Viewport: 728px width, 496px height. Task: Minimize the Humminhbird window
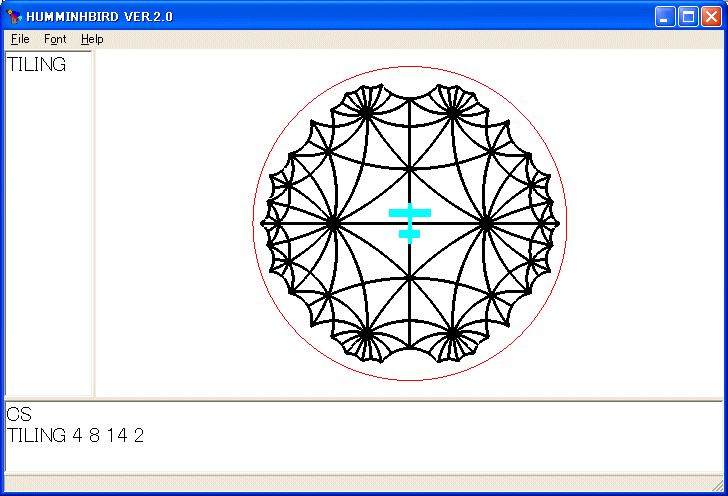[x=665, y=17]
